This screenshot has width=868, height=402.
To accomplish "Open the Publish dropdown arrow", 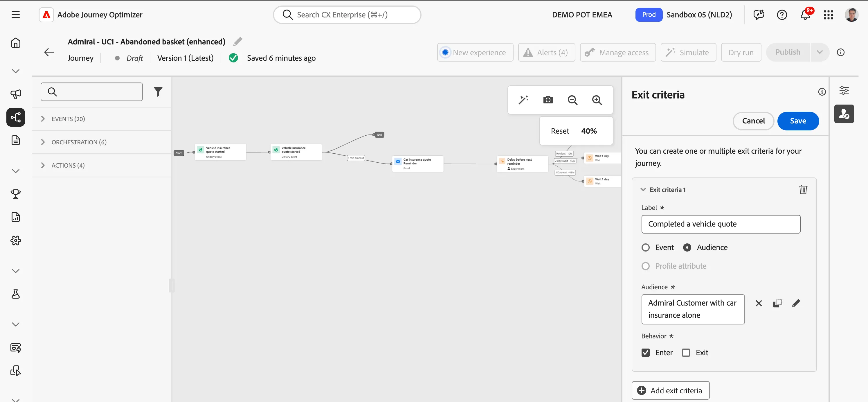I will click(x=820, y=52).
